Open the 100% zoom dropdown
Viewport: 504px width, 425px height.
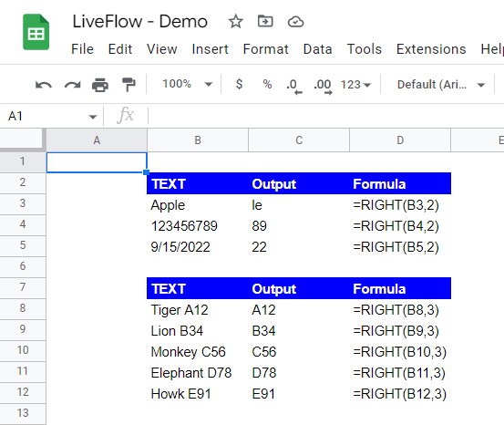click(187, 84)
